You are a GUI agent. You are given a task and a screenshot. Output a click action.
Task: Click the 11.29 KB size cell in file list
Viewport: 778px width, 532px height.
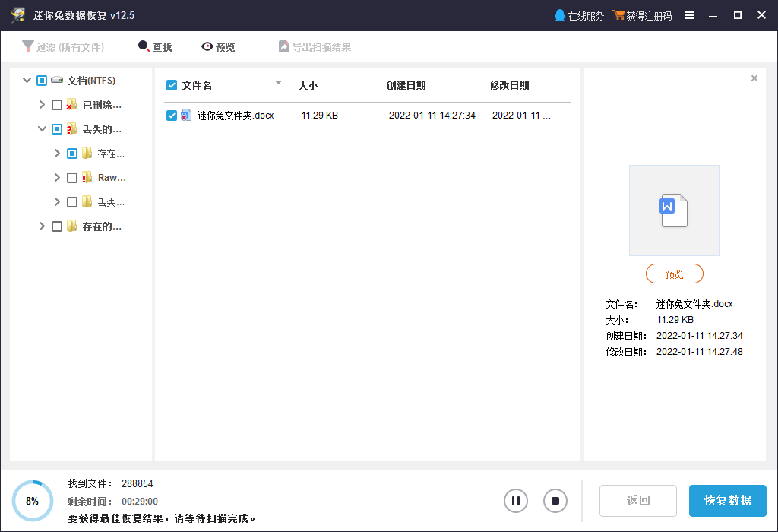[x=320, y=116]
